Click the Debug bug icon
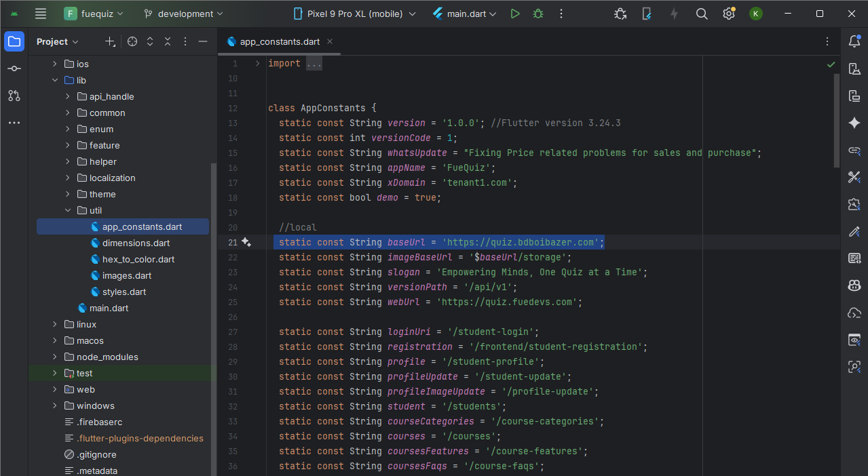The width and height of the screenshot is (868, 476). (x=538, y=14)
